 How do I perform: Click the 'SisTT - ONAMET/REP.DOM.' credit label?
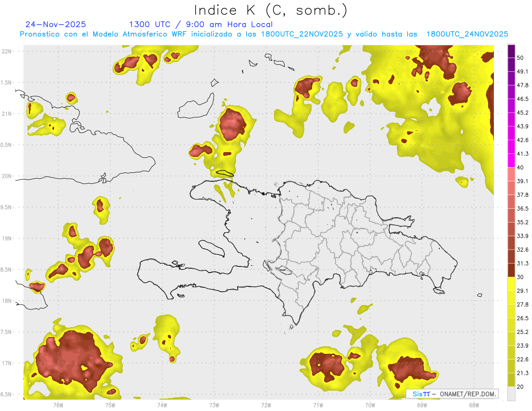tap(452, 394)
